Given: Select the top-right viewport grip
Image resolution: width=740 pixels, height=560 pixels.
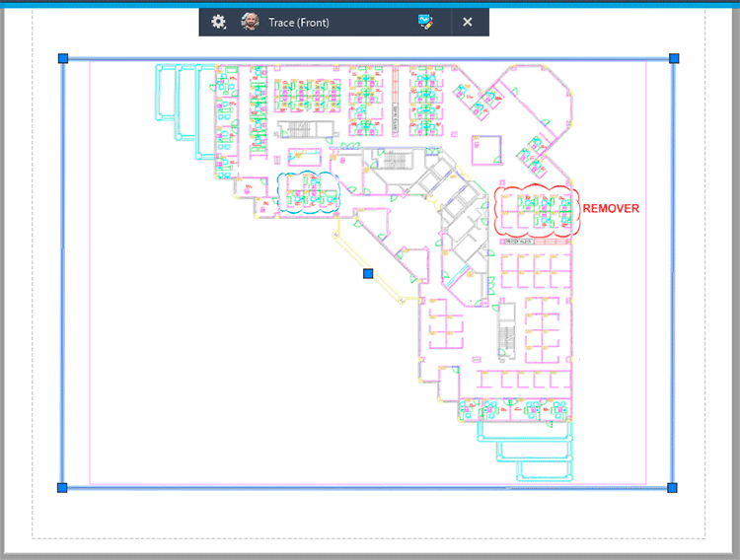Looking at the screenshot, I should 674,58.
